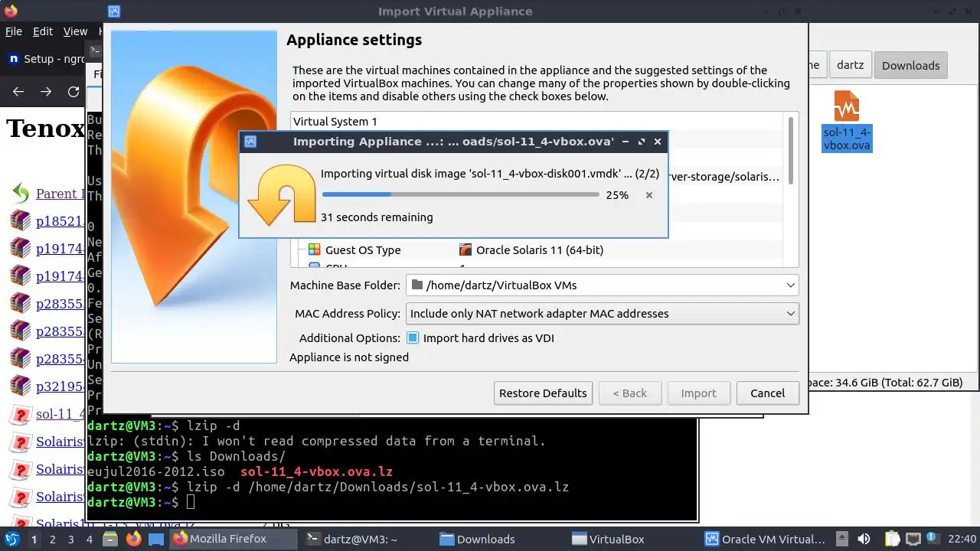Viewport: 980px width, 551px height.
Task: Click the VirtualBox icon in Import Appliance title bar
Action: tap(114, 11)
